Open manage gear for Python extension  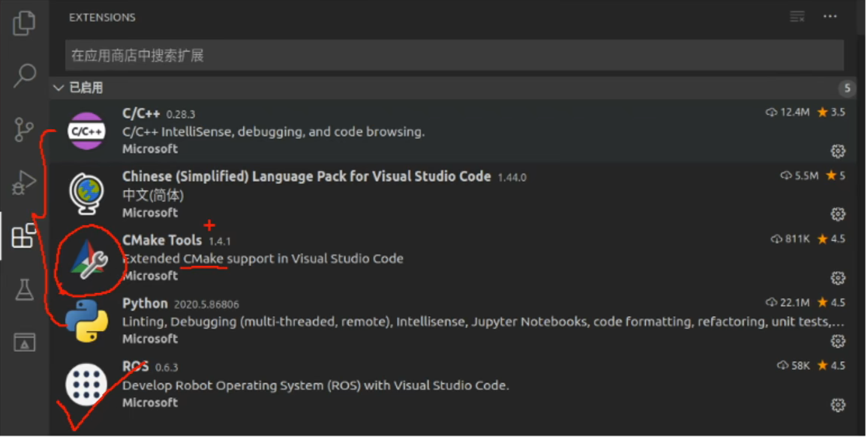(838, 341)
